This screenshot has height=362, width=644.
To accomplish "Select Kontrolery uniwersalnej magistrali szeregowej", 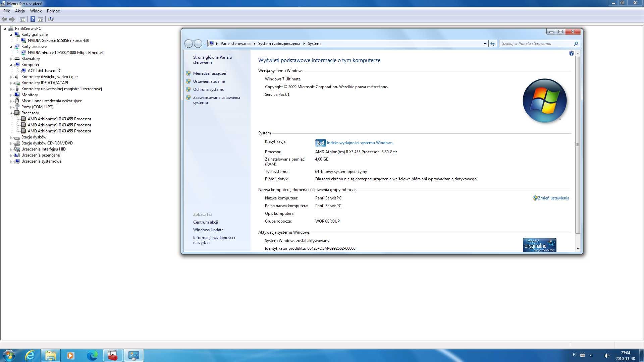I will pyautogui.click(x=61, y=89).
